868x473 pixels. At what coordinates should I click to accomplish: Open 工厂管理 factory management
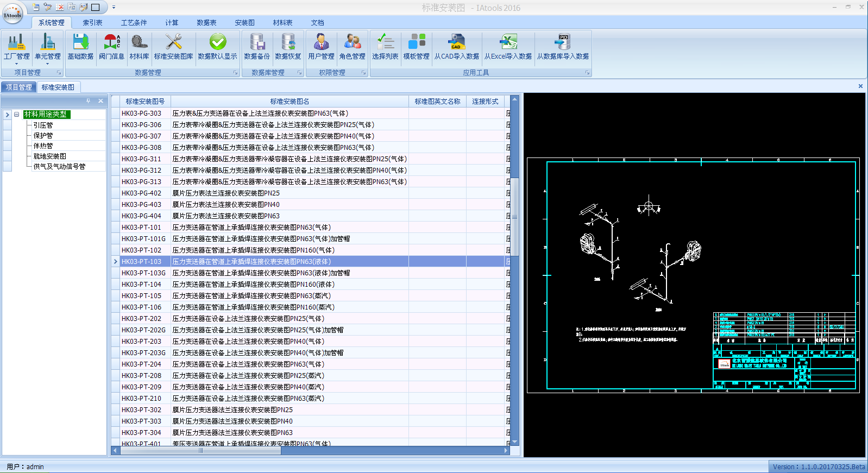pos(17,48)
